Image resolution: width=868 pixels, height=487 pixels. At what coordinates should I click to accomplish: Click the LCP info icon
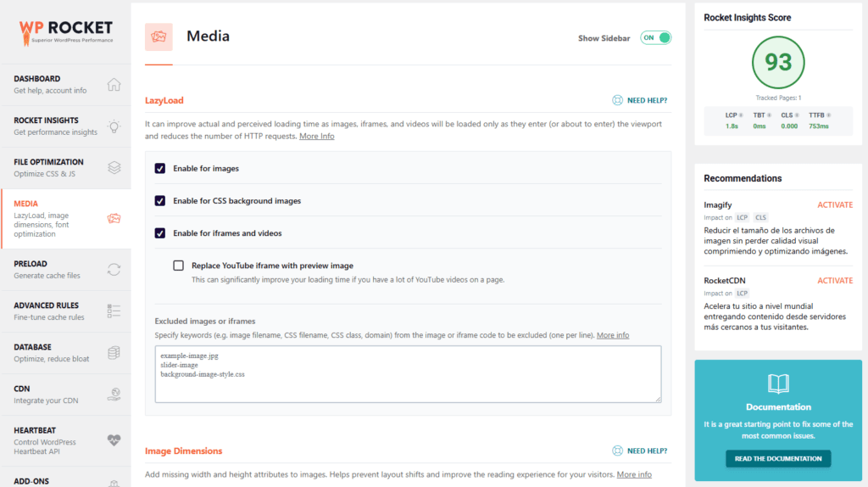tap(741, 115)
